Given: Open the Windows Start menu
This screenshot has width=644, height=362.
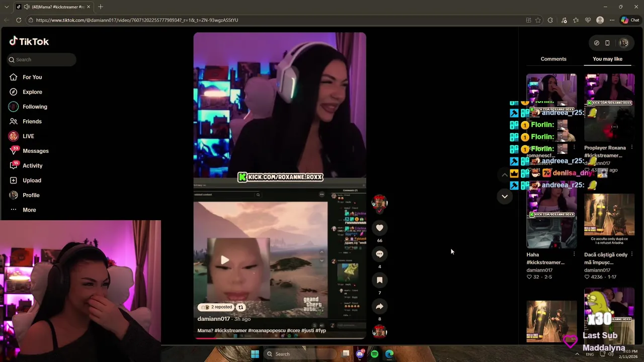Looking at the screenshot, I should (255, 354).
